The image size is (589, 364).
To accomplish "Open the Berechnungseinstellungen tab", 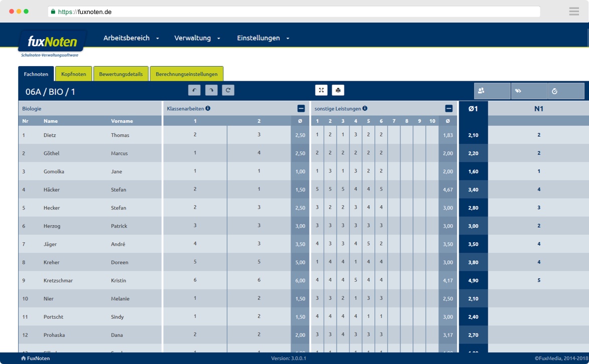I will 187,74.
